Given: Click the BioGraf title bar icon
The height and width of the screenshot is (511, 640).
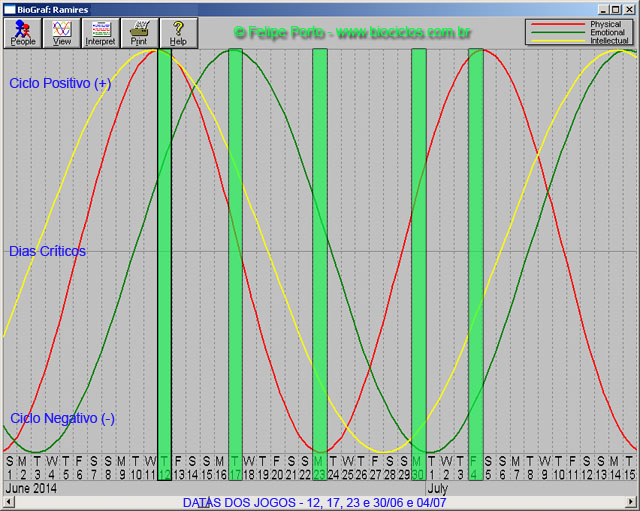Looking at the screenshot, I should [9, 9].
